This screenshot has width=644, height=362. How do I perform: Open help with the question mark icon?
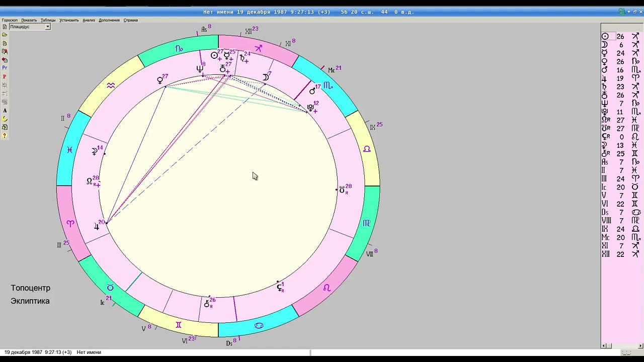[5, 136]
